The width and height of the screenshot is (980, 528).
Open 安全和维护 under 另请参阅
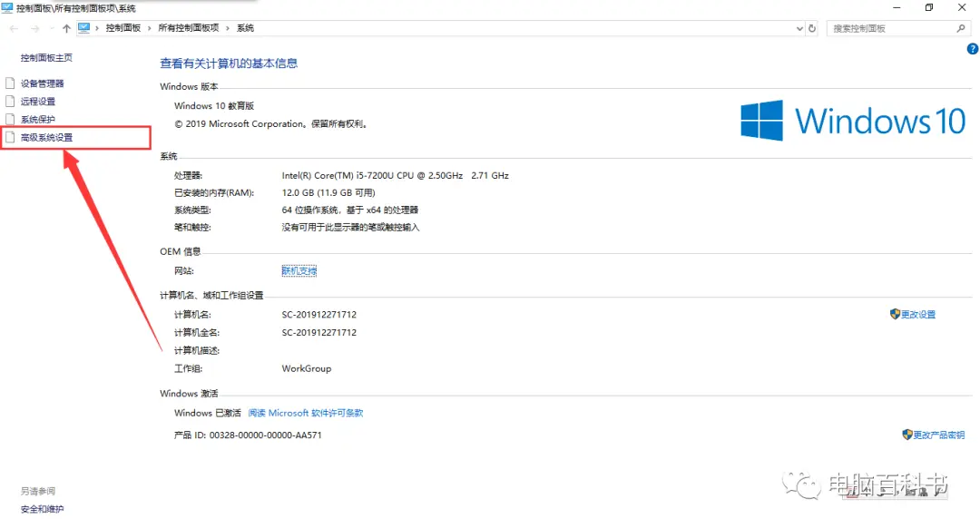coord(42,509)
